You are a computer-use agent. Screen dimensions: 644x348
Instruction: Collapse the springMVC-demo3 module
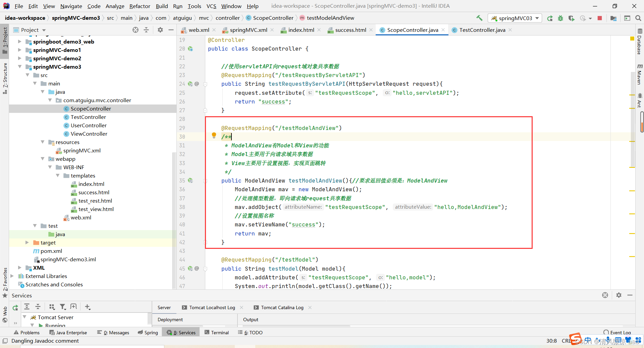pos(19,67)
